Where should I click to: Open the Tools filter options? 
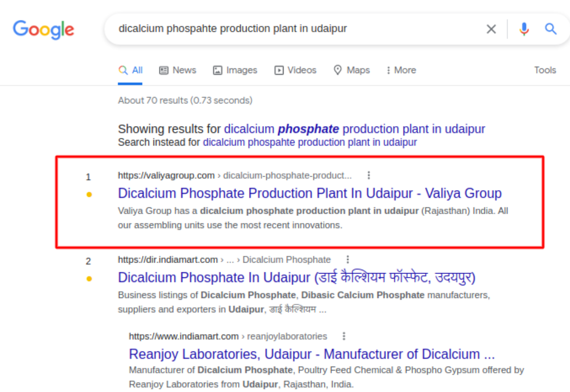(x=545, y=70)
